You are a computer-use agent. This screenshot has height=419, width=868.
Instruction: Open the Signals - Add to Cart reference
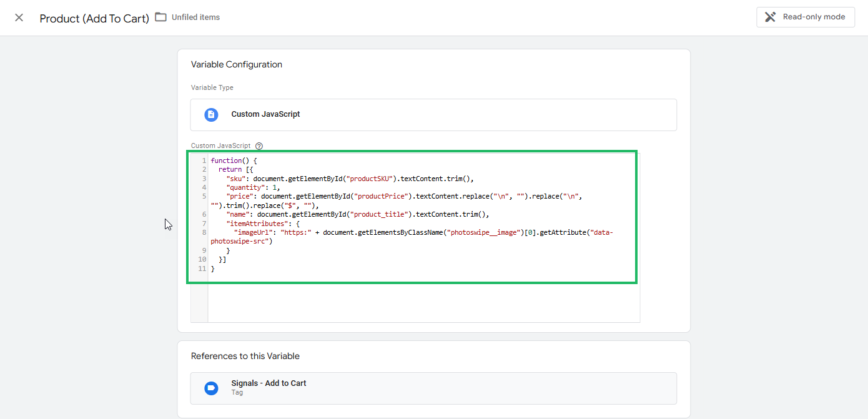click(269, 383)
